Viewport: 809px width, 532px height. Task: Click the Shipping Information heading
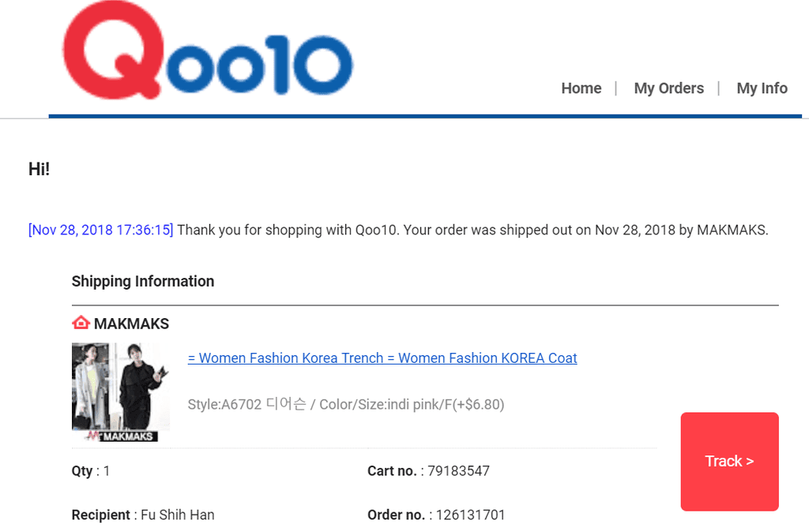click(142, 282)
